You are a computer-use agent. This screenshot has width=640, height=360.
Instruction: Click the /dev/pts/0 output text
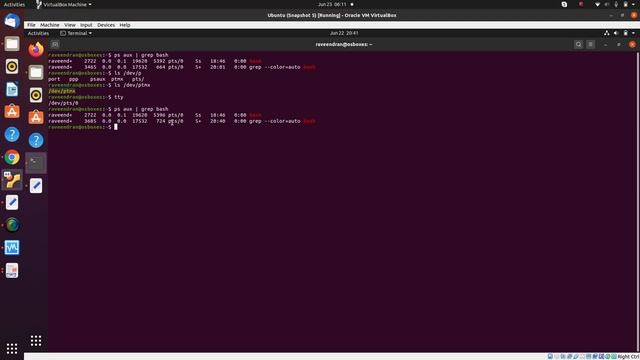tap(63, 103)
